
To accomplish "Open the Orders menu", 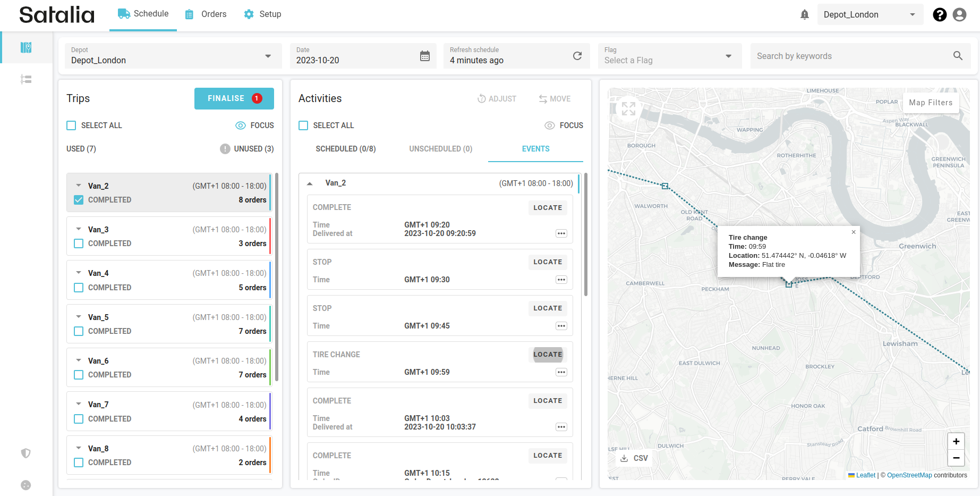I will pyautogui.click(x=206, y=14).
